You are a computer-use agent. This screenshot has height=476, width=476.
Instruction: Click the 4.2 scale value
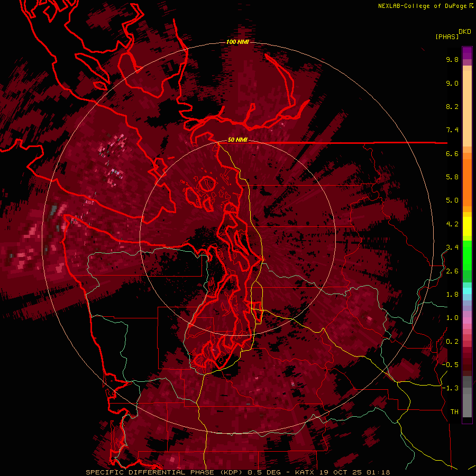point(452,224)
